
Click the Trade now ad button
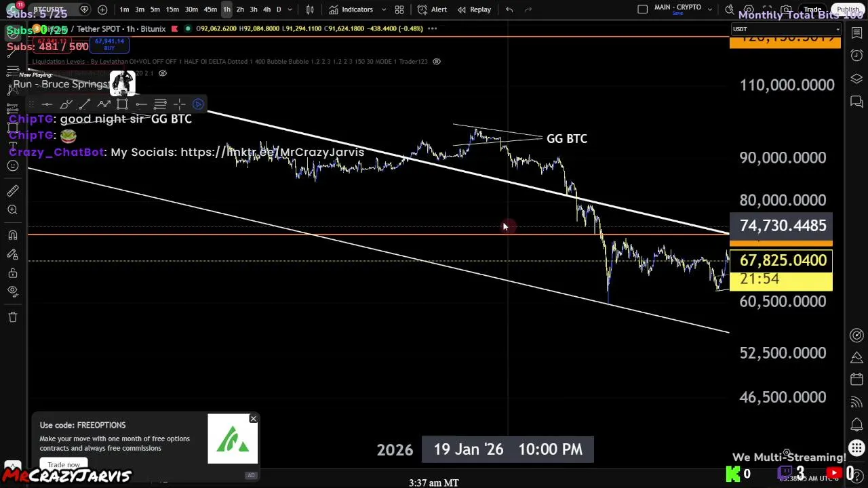tap(64, 465)
